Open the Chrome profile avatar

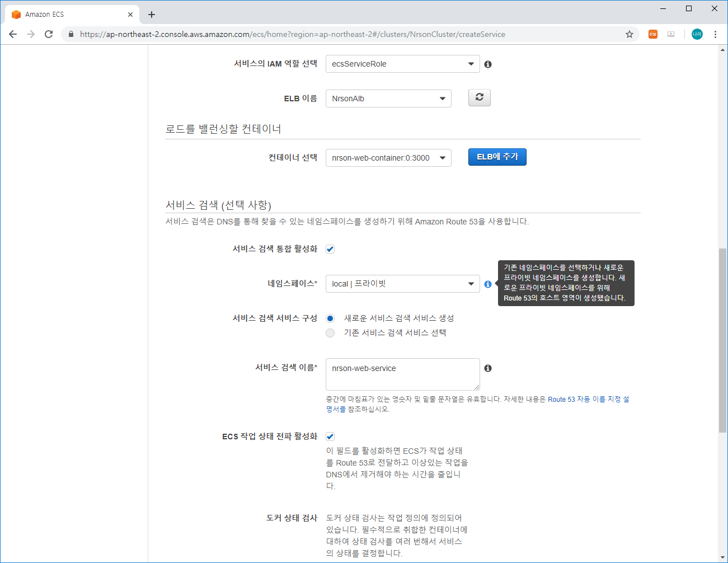point(697,34)
